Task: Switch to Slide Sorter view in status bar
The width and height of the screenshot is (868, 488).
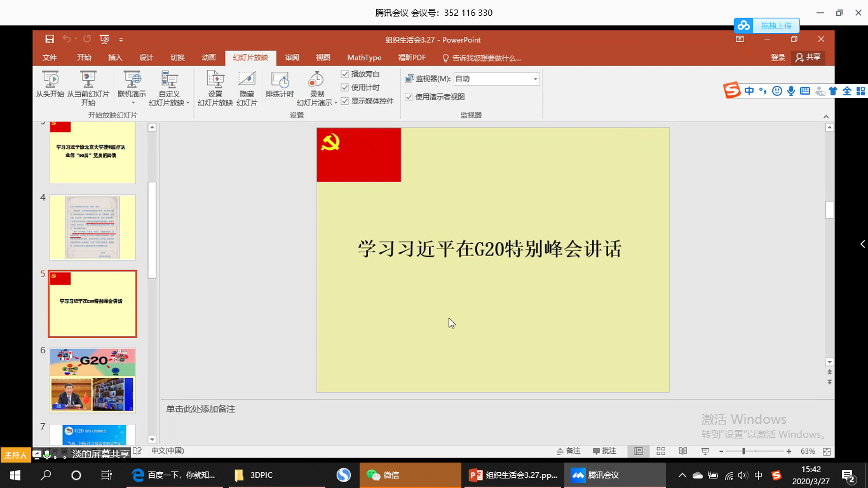Action: point(661,451)
